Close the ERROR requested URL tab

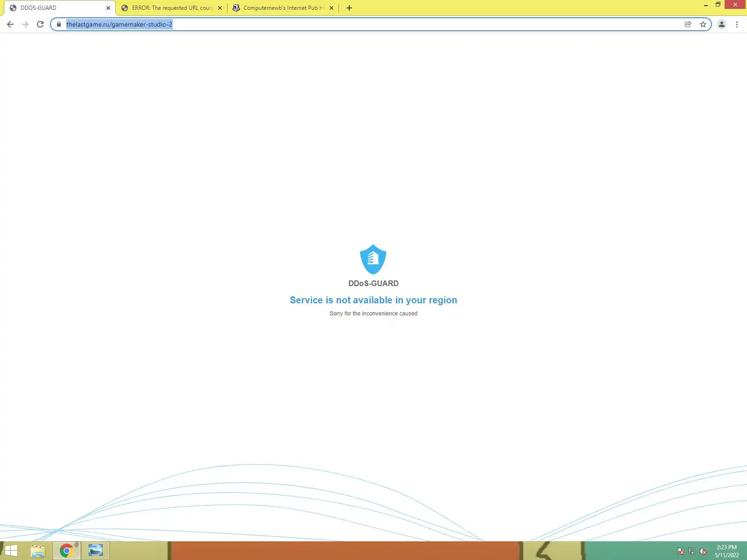[220, 8]
